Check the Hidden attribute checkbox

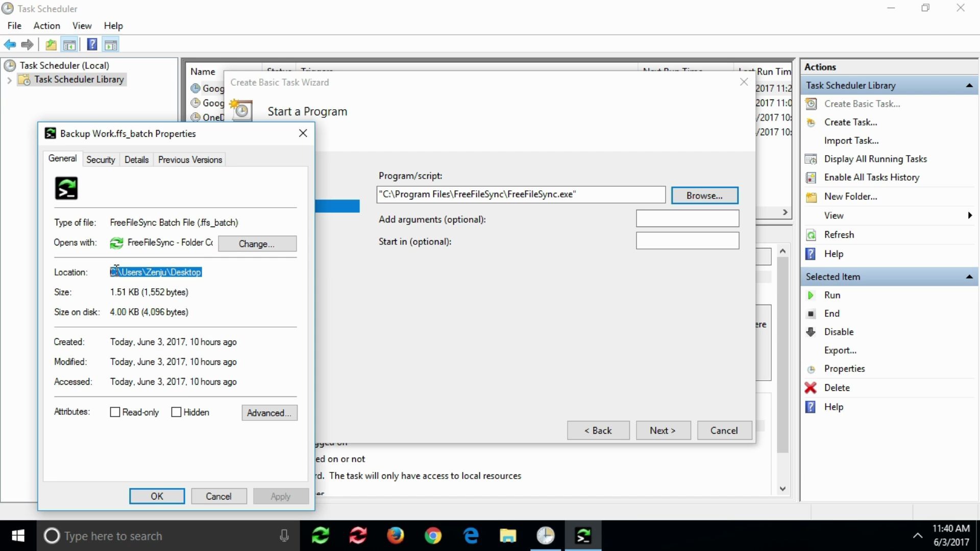[176, 412]
